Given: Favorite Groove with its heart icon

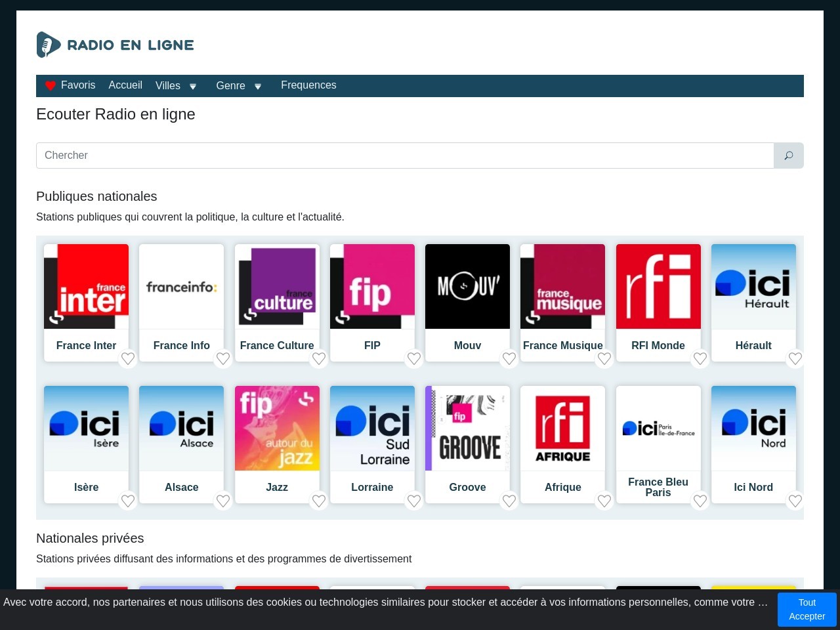Looking at the screenshot, I should pos(509,501).
